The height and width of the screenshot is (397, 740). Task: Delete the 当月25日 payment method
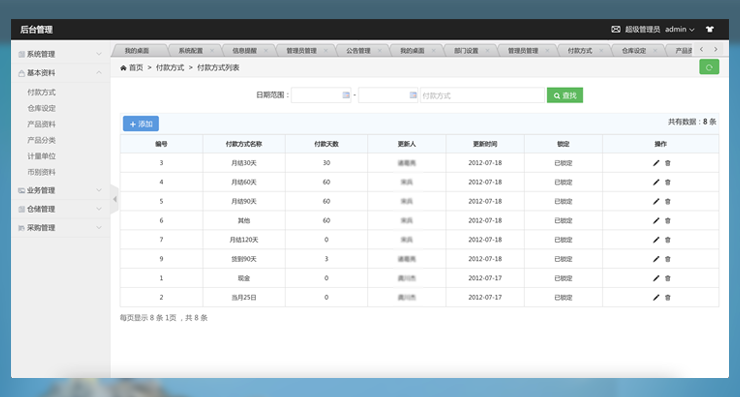pyautogui.click(x=668, y=297)
